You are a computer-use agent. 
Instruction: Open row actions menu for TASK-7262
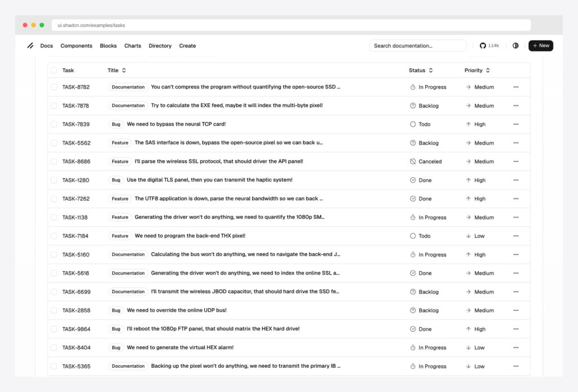(x=516, y=199)
